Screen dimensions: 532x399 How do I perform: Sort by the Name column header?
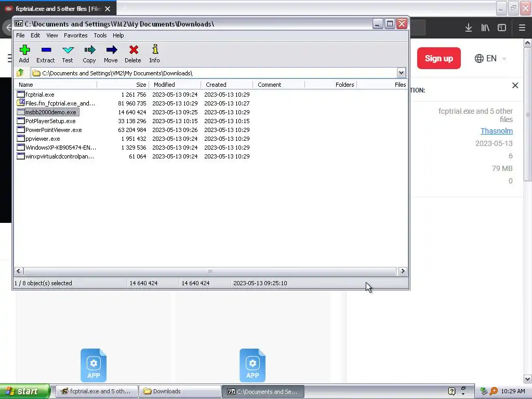[56, 85]
